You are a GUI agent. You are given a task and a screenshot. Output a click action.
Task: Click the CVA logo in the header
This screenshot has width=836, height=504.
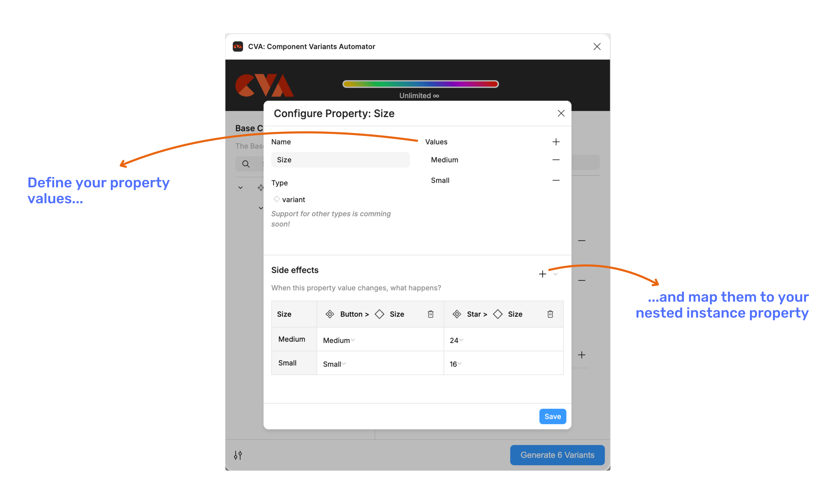coord(264,85)
